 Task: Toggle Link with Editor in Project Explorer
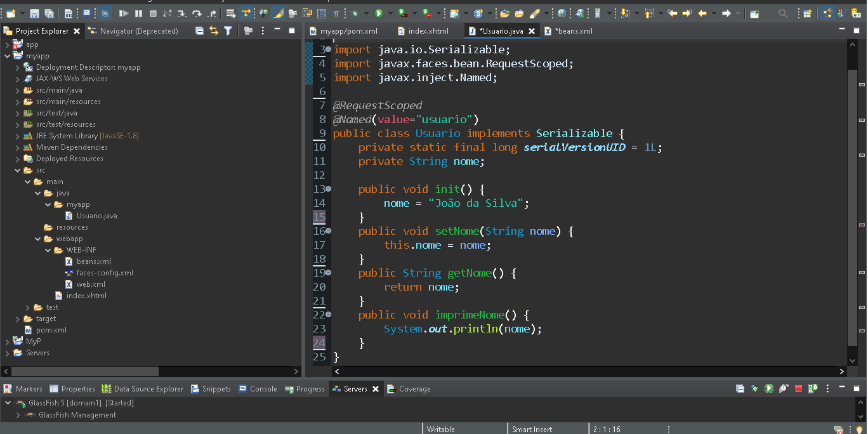pos(213,30)
